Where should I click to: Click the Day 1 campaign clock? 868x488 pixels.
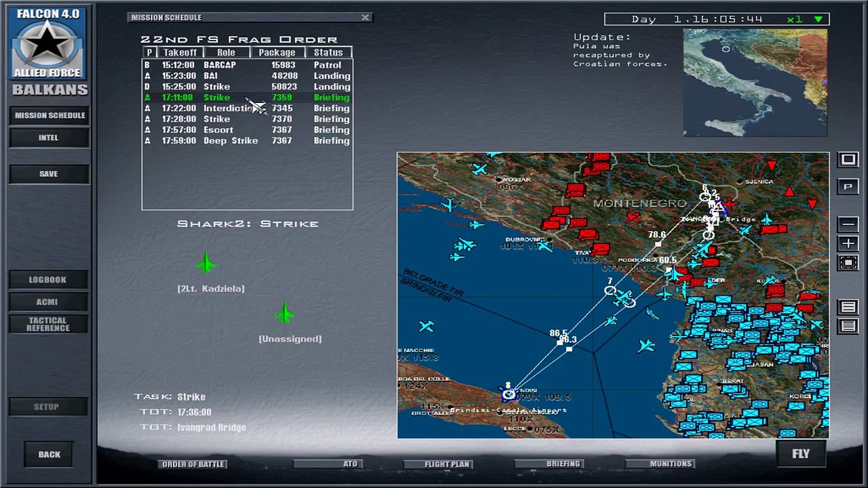697,20
